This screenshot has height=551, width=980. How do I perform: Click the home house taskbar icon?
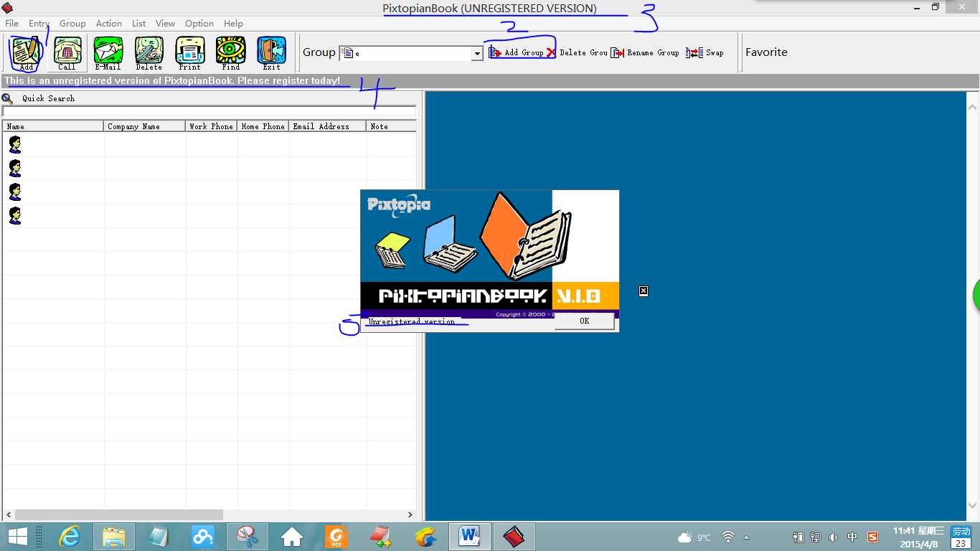[292, 537]
